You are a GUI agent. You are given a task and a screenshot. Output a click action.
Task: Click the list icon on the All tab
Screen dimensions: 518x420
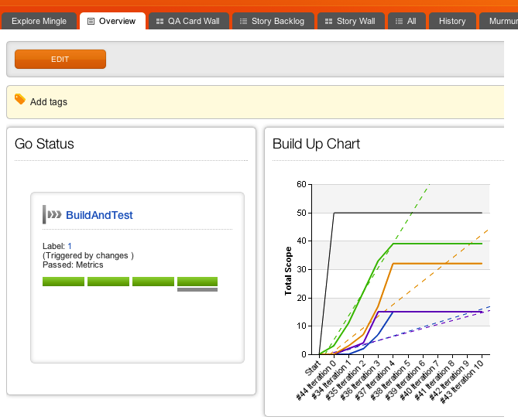(398, 22)
